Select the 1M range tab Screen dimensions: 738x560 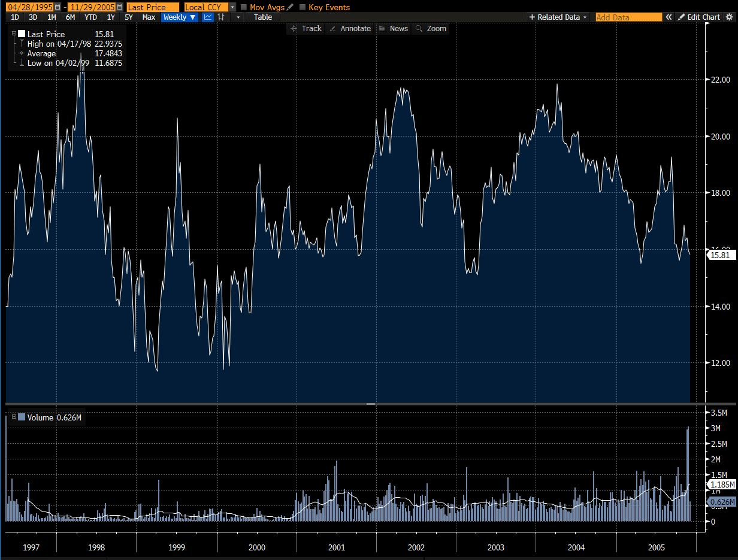52,17
